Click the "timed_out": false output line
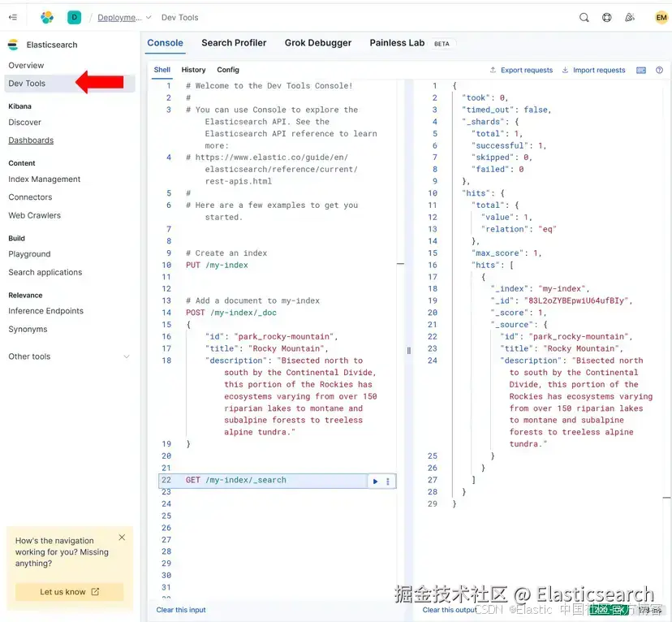672x622 pixels. 506,110
